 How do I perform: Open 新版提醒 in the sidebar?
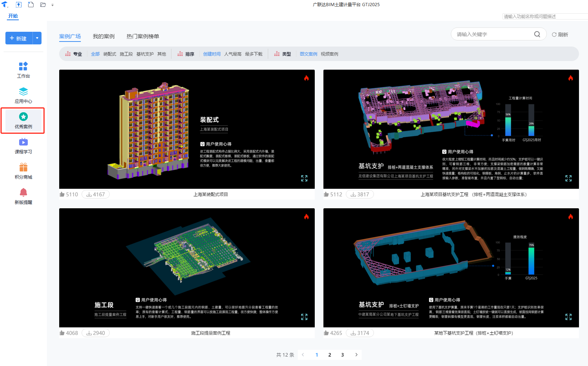coord(23,196)
